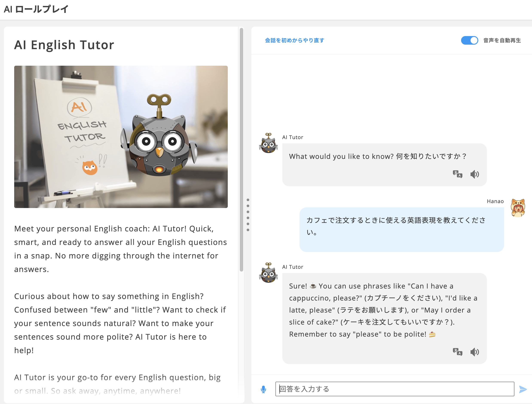
Task: Click the 'AI English Tutor' heading
Action: click(x=64, y=45)
